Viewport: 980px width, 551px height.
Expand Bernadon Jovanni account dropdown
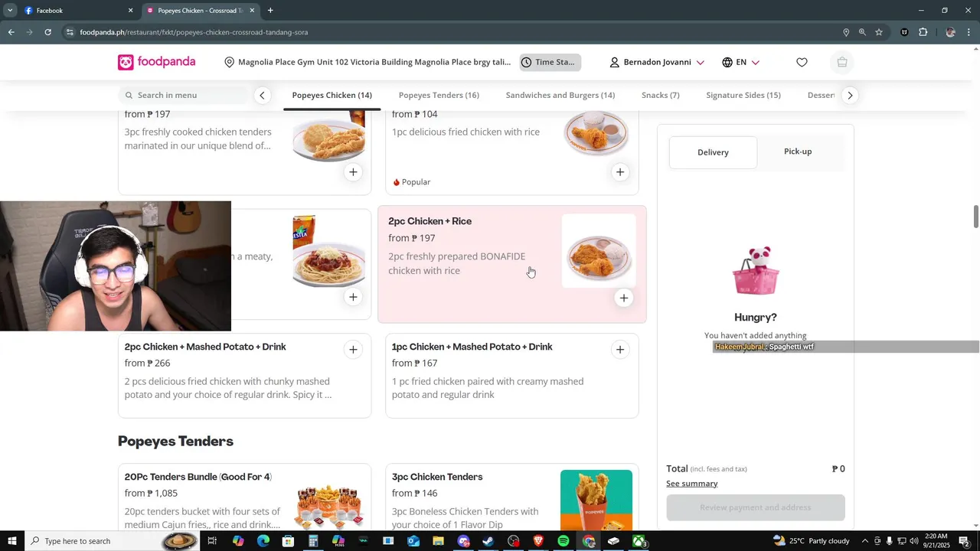coord(656,63)
